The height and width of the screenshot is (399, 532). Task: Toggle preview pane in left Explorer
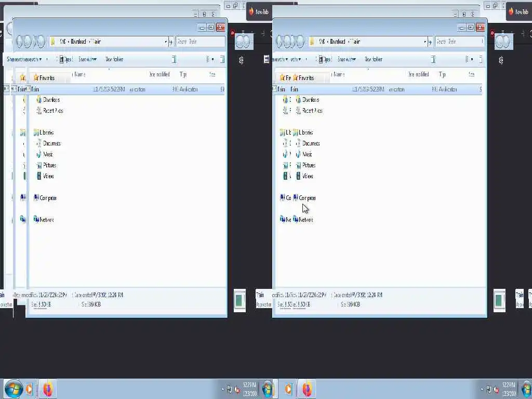click(x=222, y=59)
